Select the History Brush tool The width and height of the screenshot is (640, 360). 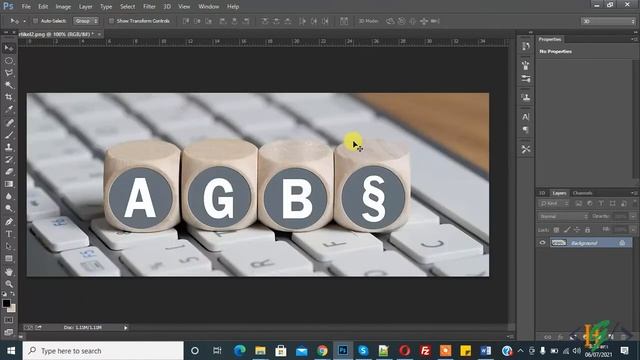click(x=9, y=160)
